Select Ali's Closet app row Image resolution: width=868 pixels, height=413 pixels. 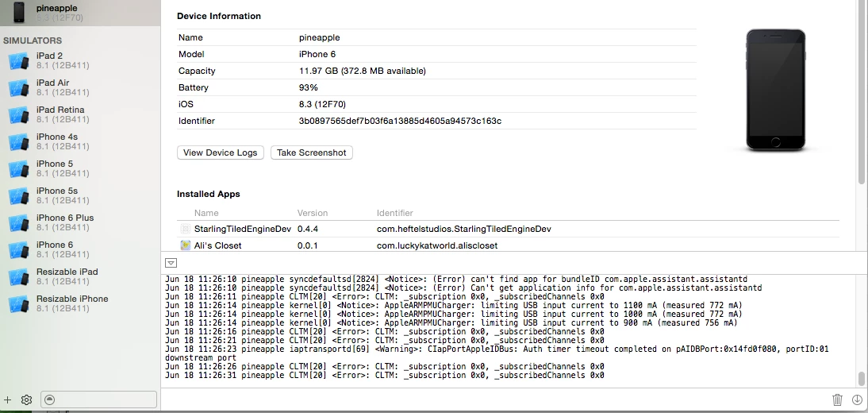(x=508, y=245)
